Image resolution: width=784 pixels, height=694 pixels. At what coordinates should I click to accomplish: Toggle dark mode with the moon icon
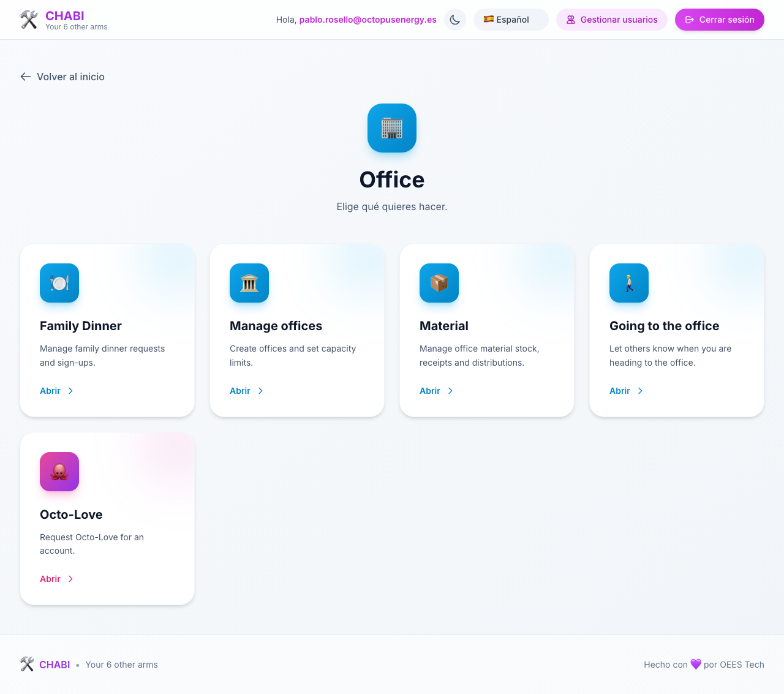point(455,20)
